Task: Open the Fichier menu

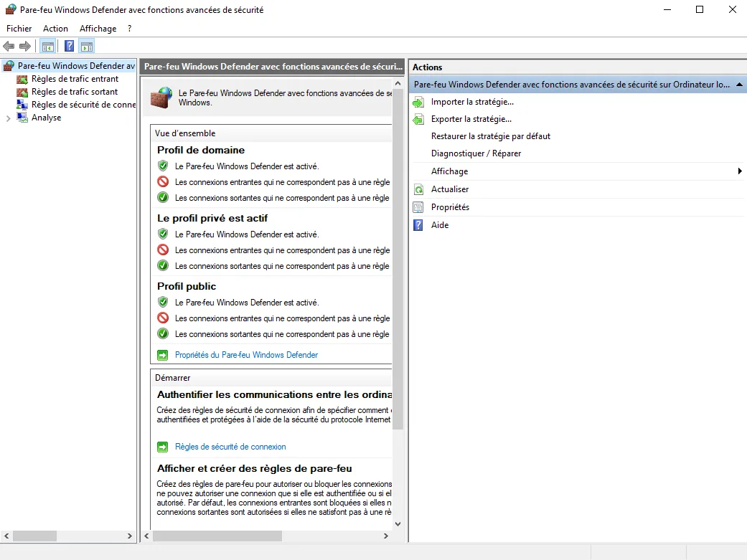Action: [x=19, y=29]
